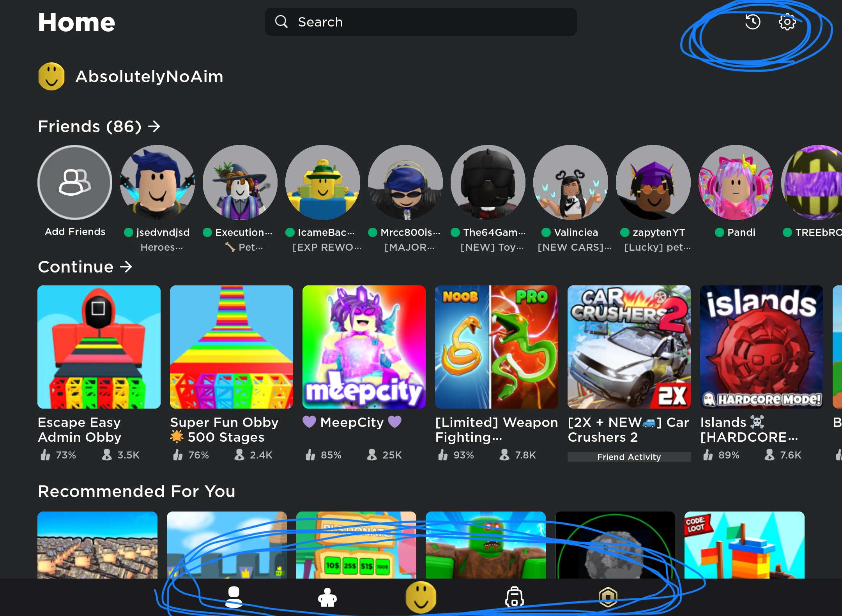Open the character figure icon in bottom bar
The image size is (842, 616).
[327, 597]
